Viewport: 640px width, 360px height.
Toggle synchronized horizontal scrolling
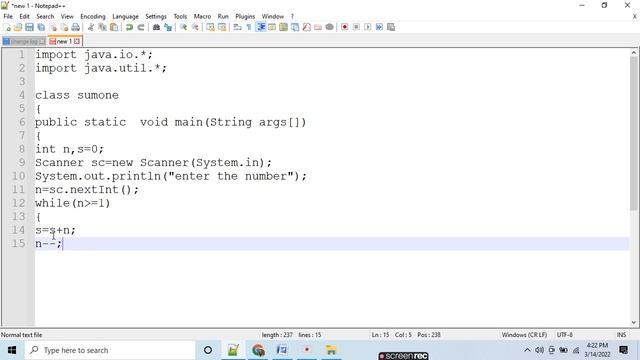pos(222,27)
